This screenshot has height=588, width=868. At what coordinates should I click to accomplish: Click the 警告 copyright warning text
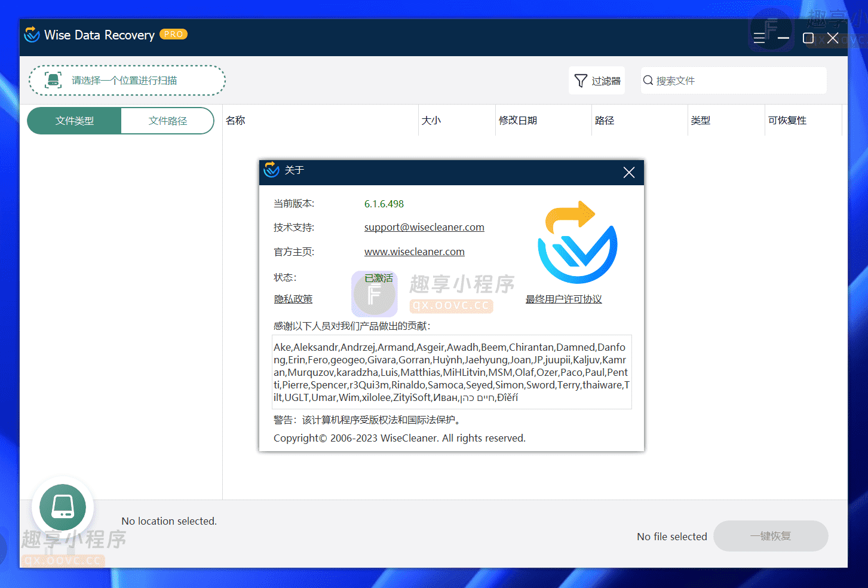coord(367,419)
